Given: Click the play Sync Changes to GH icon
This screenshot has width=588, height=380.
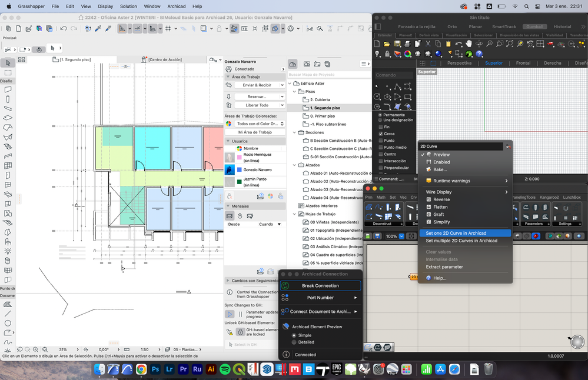Looking at the screenshot, I should pos(230,314).
